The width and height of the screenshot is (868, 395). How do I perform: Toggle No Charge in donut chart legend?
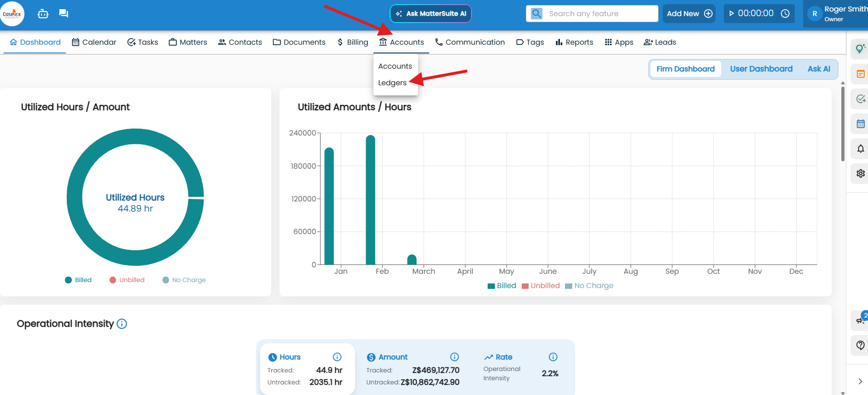pyautogui.click(x=184, y=280)
